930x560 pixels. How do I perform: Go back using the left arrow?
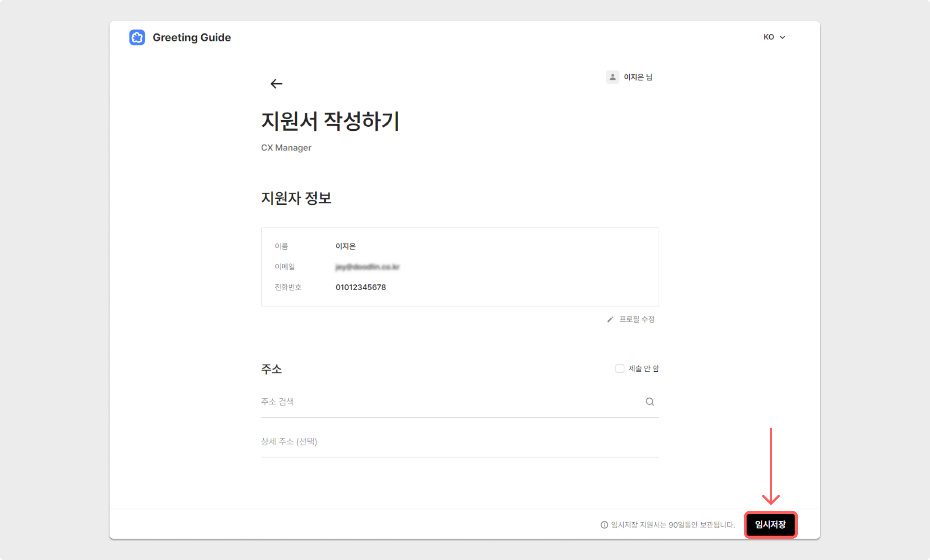pos(276,84)
